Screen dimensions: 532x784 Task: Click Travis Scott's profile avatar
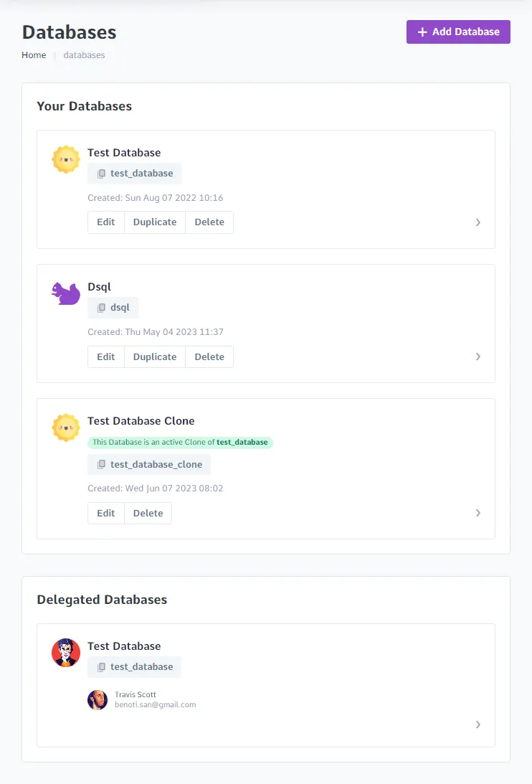pos(98,699)
